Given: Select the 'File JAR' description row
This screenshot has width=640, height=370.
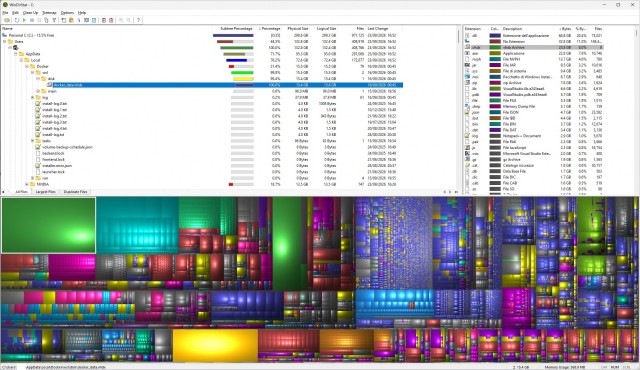Looking at the screenshot, I should click(x=534, y=65).
